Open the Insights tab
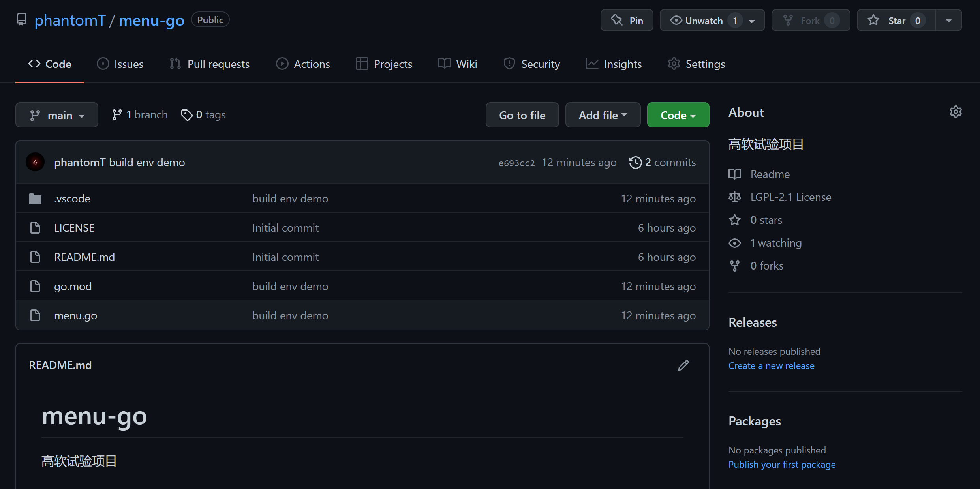This screenshot has height=489, width=980. [x=614, y=64]
